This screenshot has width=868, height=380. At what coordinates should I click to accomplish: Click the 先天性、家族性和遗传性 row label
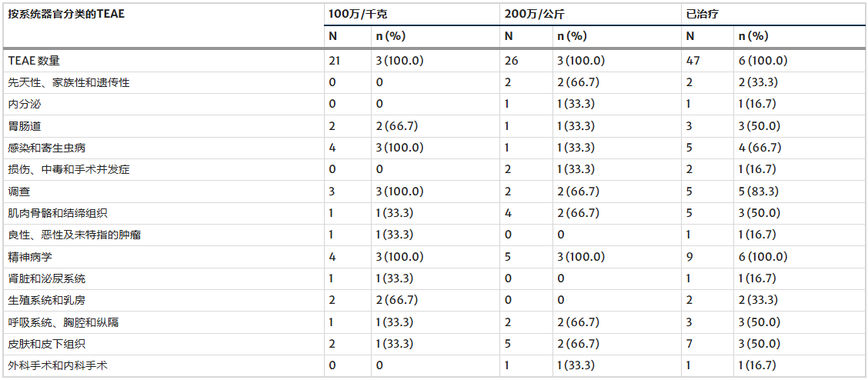(68, 82)
